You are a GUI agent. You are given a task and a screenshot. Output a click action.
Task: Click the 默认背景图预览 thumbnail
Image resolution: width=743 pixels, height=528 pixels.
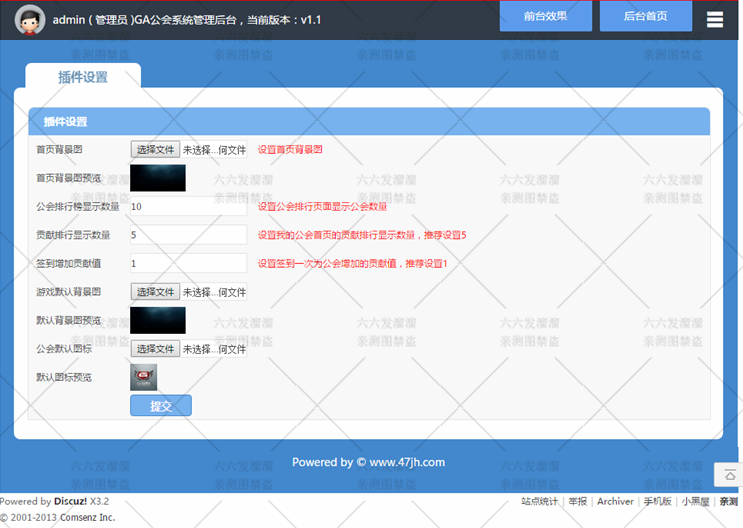[158, 320]
